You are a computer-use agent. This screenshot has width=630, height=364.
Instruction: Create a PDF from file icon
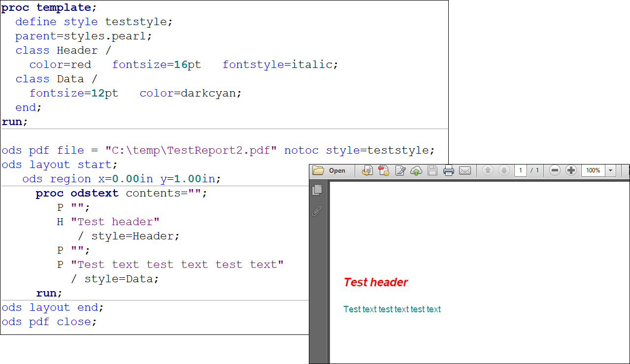(x=384, y=170)
